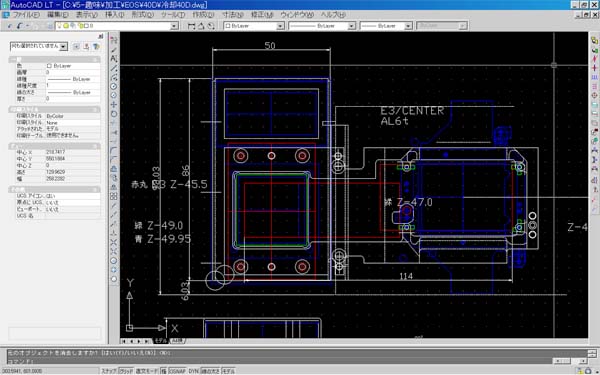Screen dimensions: 600x375
Task: Toggle DYN dynamic input in status bar
Action: (x=194, y=371)
